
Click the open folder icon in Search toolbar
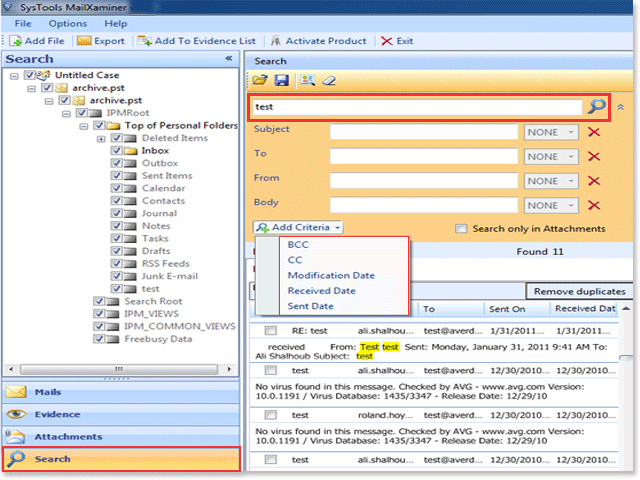coord(260,80)
